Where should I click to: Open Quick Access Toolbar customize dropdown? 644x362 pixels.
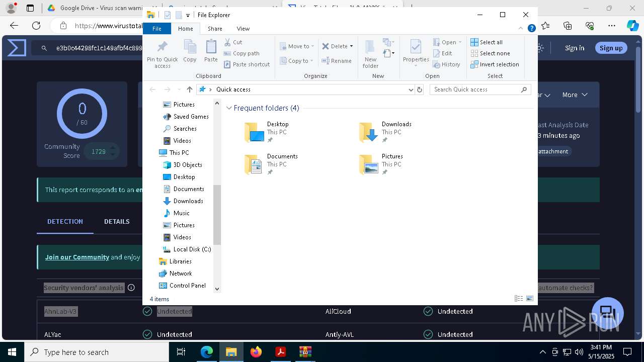pyautogui.click(x=188, y=15)
